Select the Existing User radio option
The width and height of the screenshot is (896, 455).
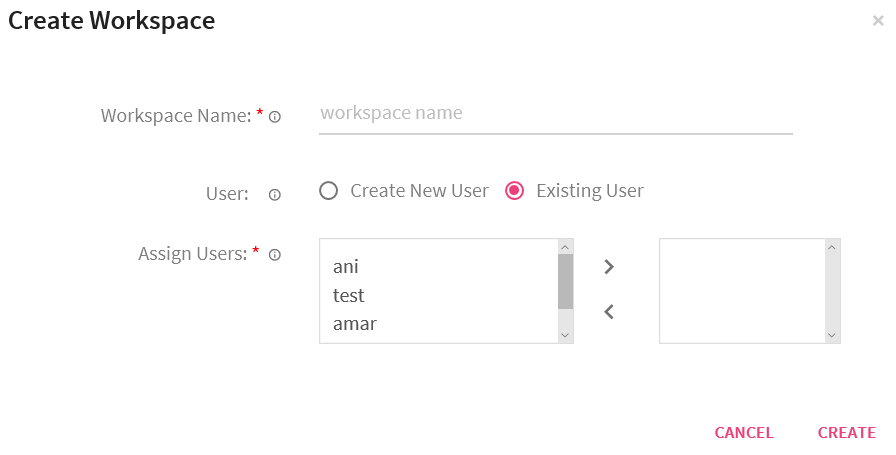(514, 190)
